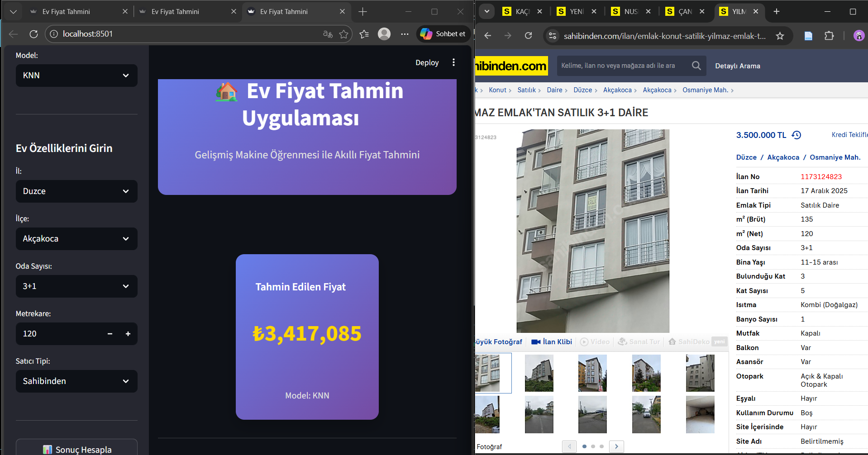Click the Konut breadcrumb link

(x=498, y=90)
